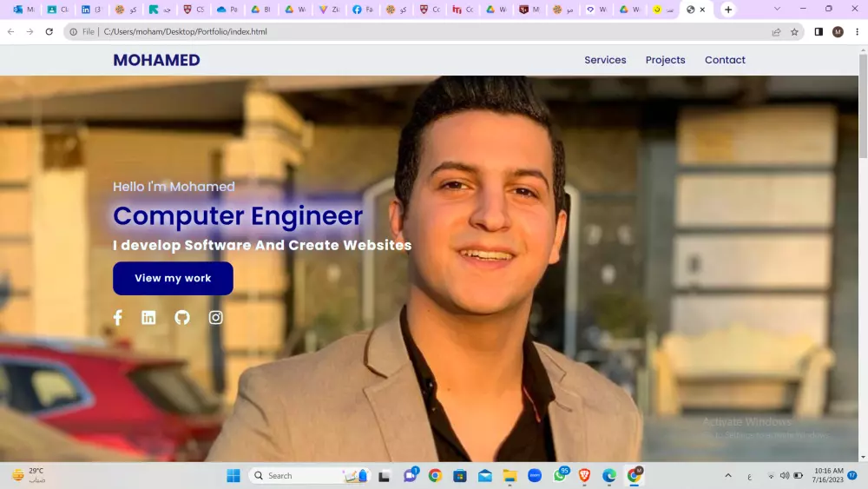Open the Chrome icon in the taskbar

tap(435, 476)
